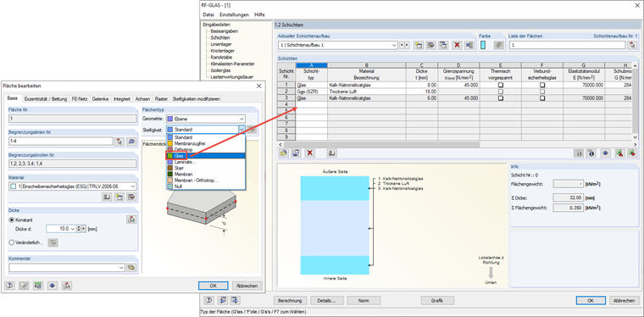644x317 pixels.
Task: Click OK in Fläche bearbeiten dialog
Action: point(214,286)
